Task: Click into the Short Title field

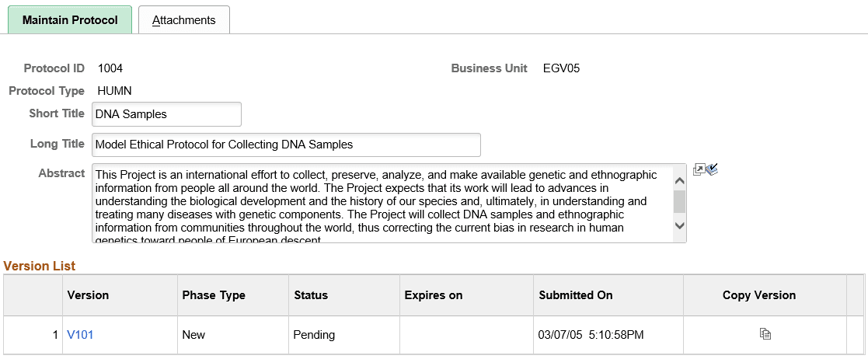Action: tap(166, 114)
